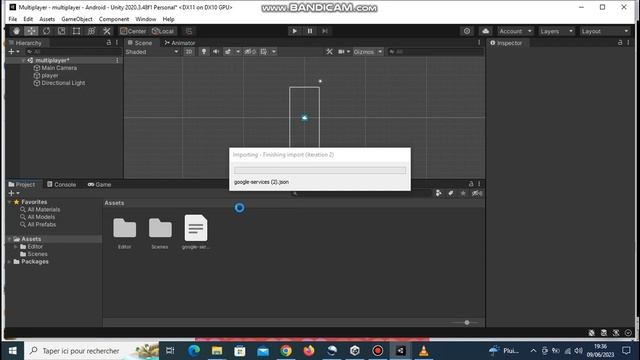Toggle scene grid visibility icon
This screenshot has height=360, width=640.
click(264, 52)
